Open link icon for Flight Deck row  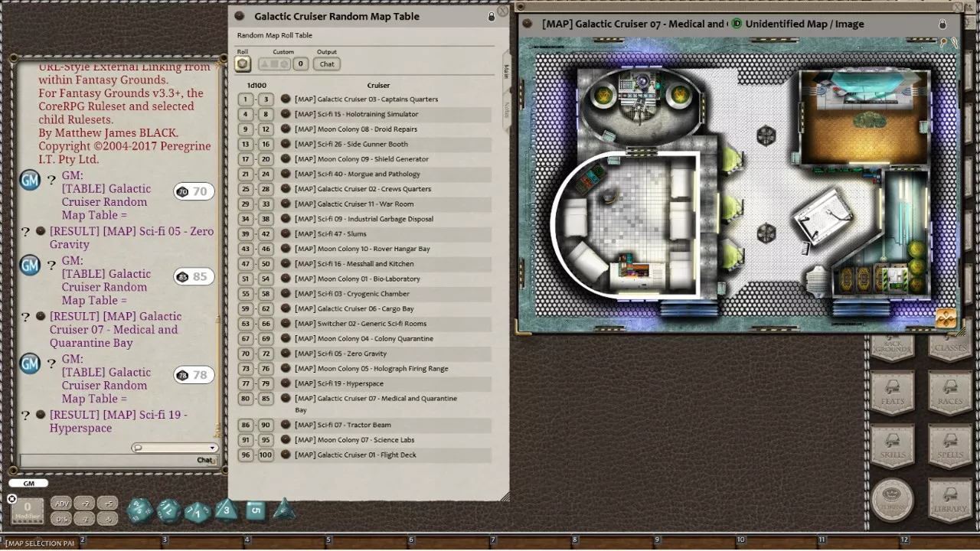[286, 455]
